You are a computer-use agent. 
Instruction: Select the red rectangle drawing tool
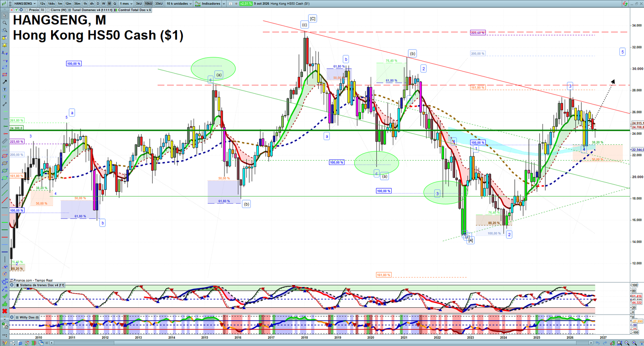click(4, 75)
